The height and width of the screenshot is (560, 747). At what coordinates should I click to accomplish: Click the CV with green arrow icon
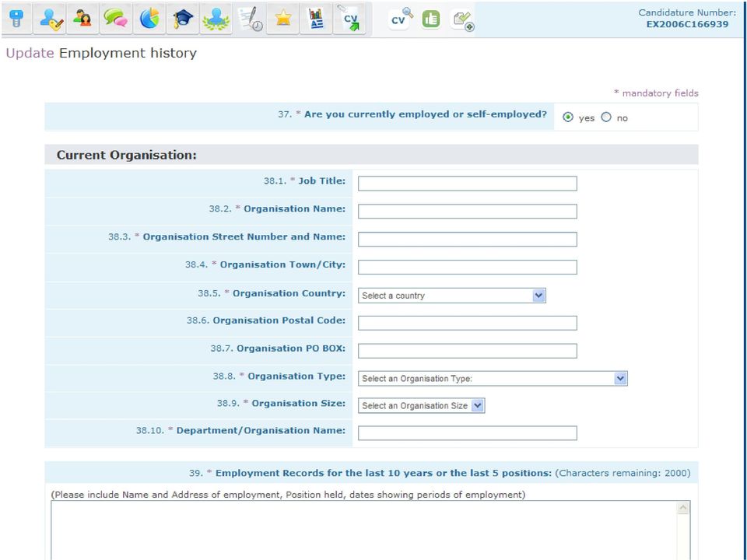(349, 19)
